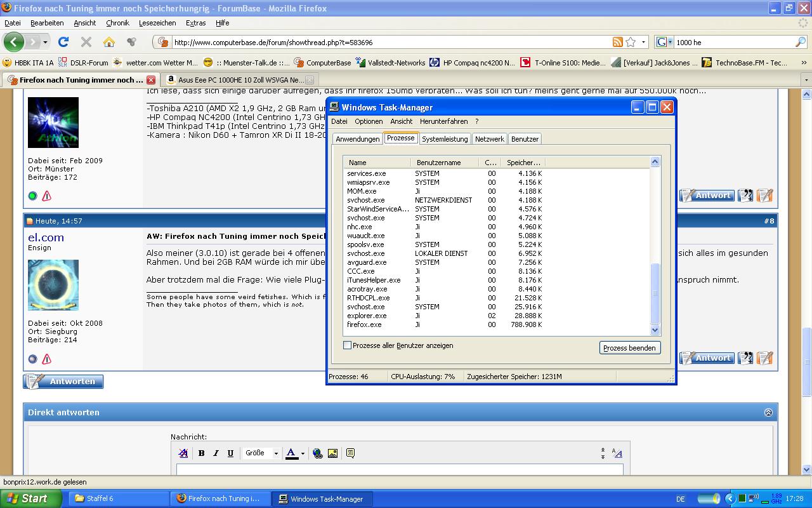Select firefox.exe in the process list
812x508 pixels.
(496, 324)
